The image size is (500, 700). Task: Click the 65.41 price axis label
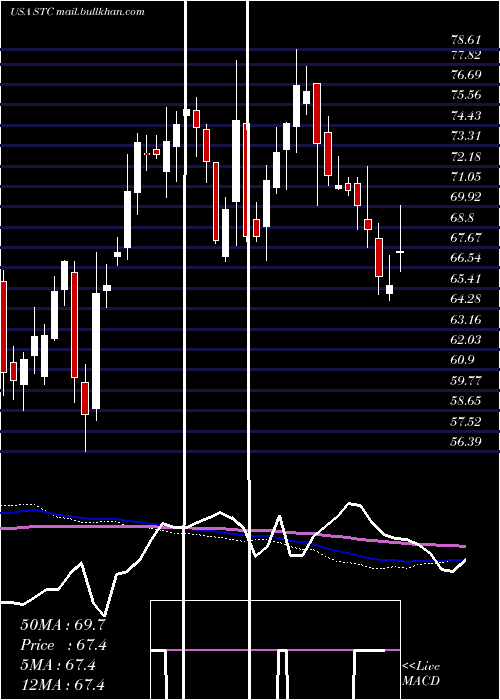(x=466, y=279)
